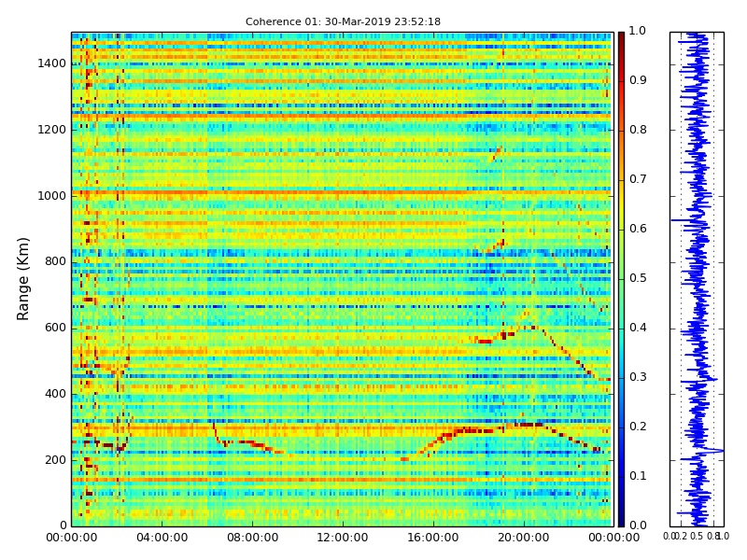Screen dimensions: 747x560
Task: Click the 1200 range tick label
Action: coord(52,130)
